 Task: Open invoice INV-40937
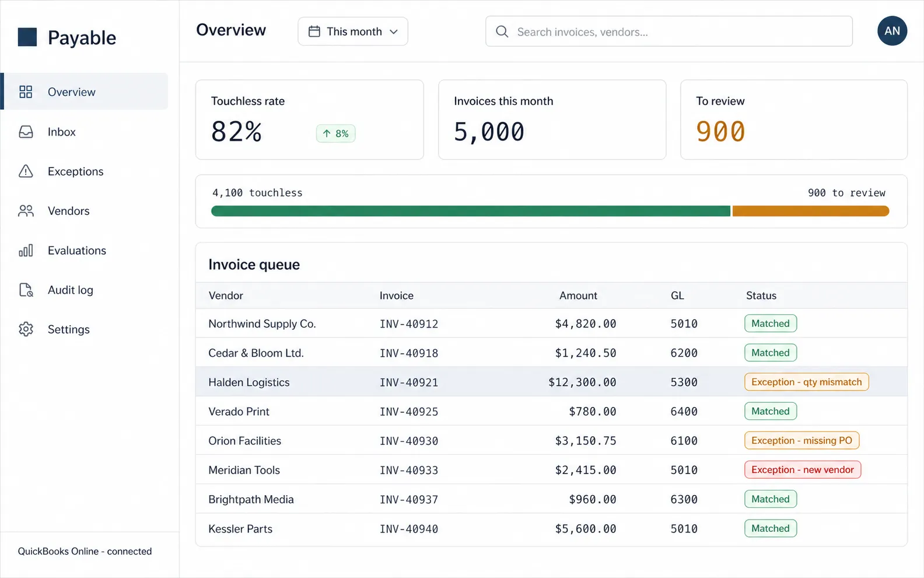coord(409,500)
